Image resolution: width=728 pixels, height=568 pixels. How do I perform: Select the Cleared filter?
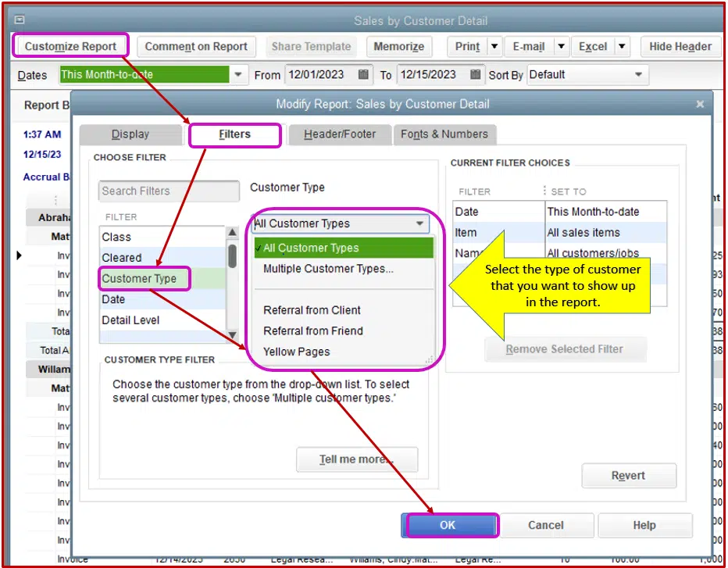point(162,258)
